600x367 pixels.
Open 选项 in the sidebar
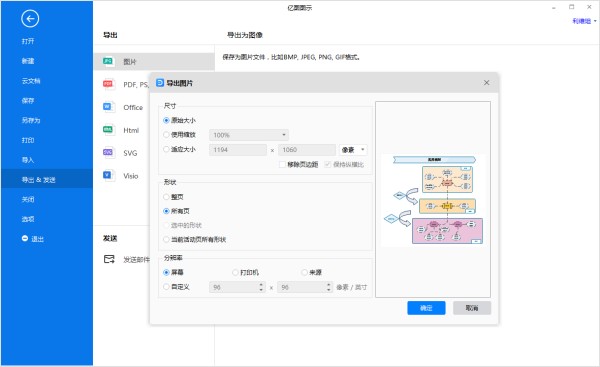point(28,219)
